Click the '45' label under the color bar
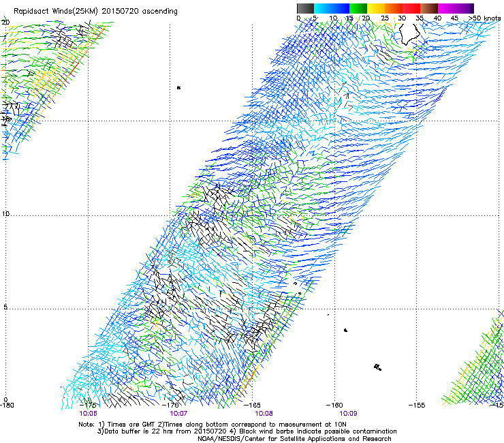504x443 pixels. pos(454,18)
